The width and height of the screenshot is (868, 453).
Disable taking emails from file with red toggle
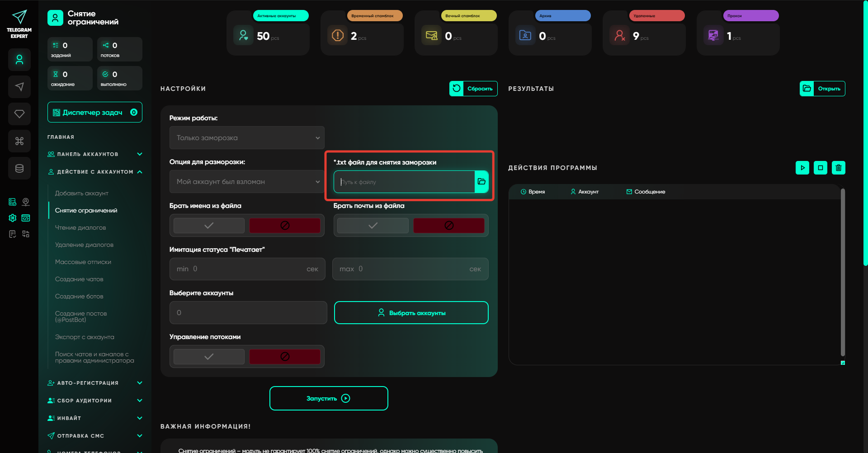pyautogui.click(x=449, y=226)
